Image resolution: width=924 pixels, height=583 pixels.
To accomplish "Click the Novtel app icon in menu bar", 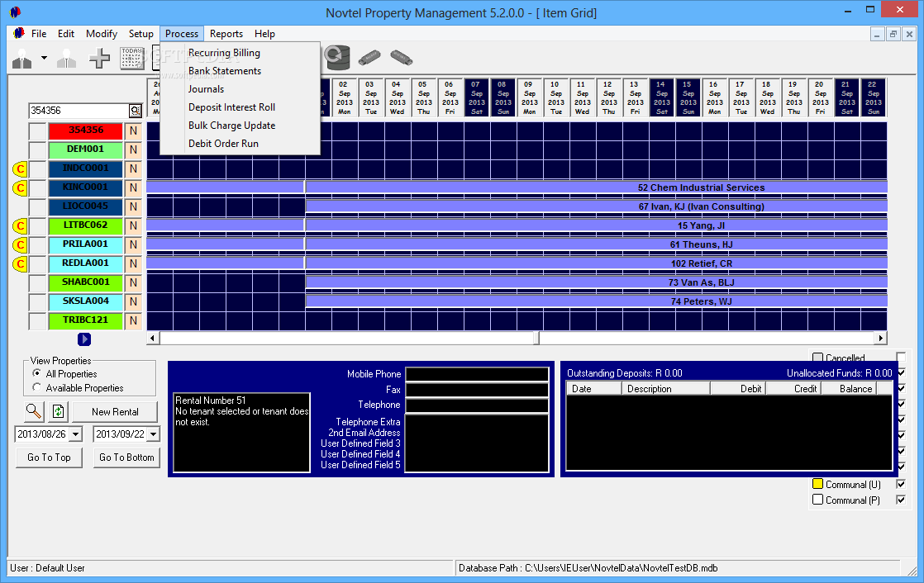I will click(19, 33).
